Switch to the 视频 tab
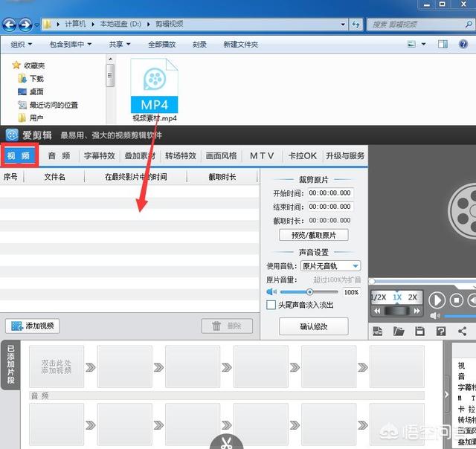The image size is (476, 449). click(x=19, y=155)
